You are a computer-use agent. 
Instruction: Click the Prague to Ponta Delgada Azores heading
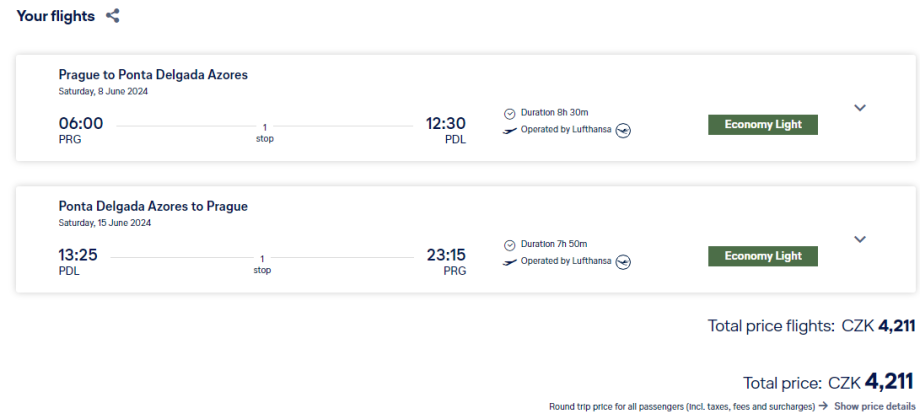pos(153,74)
